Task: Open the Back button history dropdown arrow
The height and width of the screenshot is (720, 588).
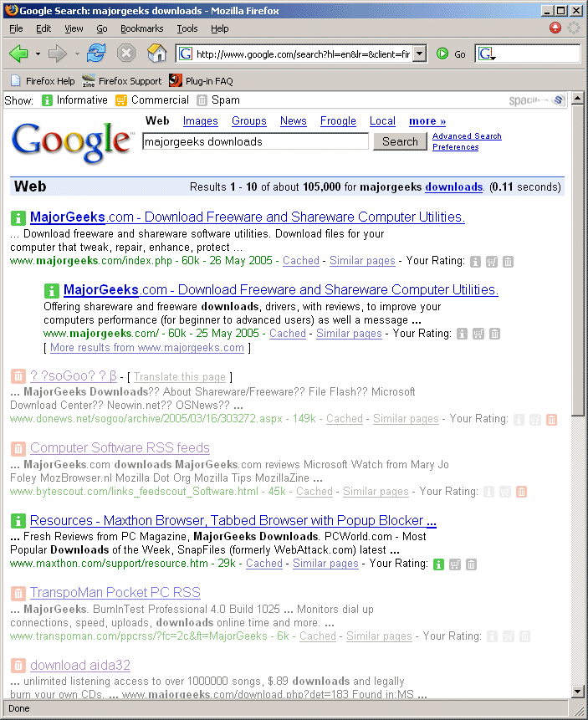Action: (38, 54)
